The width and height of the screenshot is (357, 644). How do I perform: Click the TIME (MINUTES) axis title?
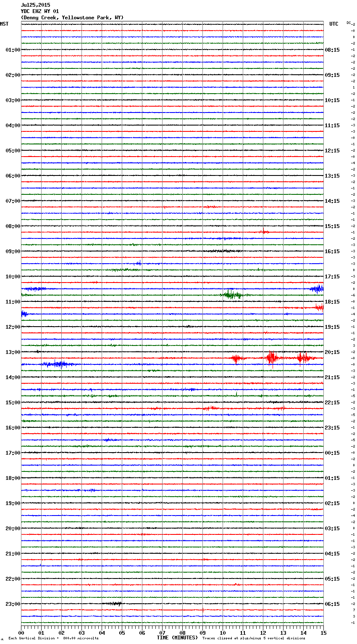(x=177, y=638)
